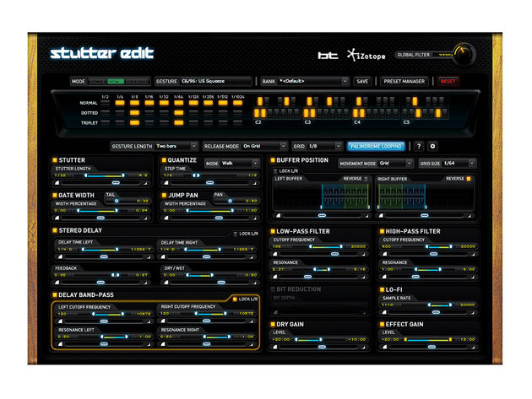Toggle the Quantize module enable box
The height and width of the screenshot is (399, 532).
164,159
